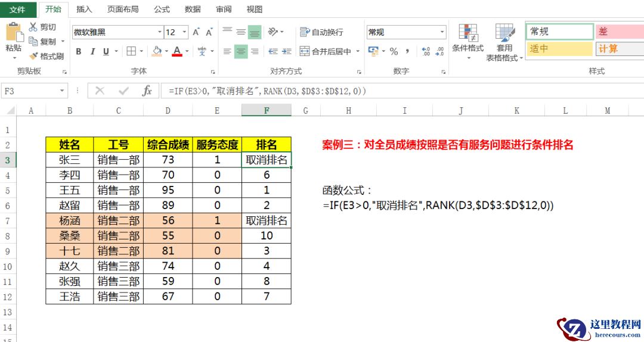Click the Copy (复制) icon

[x=33, y=41]
